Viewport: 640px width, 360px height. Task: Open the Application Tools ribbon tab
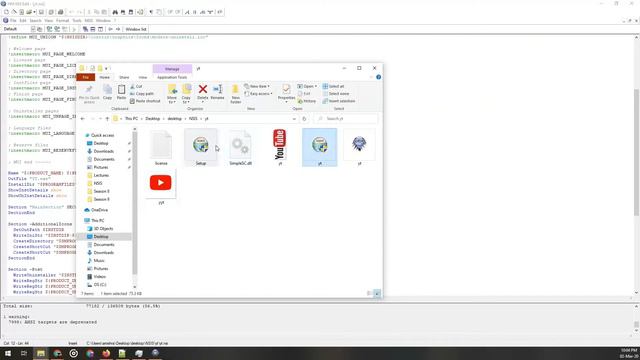pyautogui.click(x=172, y=77)
